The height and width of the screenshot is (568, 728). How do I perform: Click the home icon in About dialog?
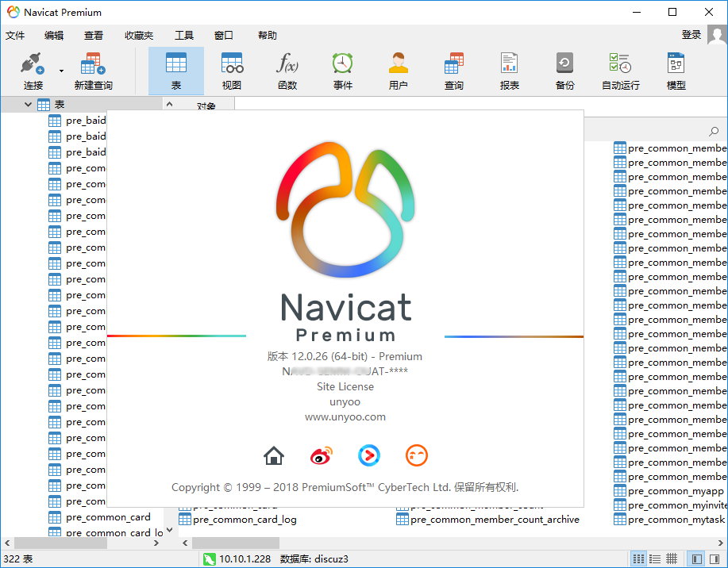[x=274, y=455]
